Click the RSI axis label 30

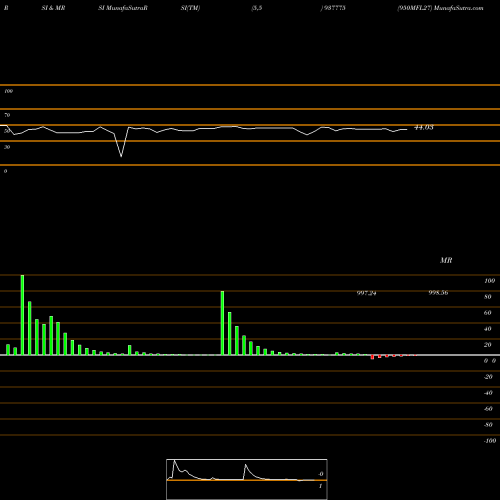(7, 147)
